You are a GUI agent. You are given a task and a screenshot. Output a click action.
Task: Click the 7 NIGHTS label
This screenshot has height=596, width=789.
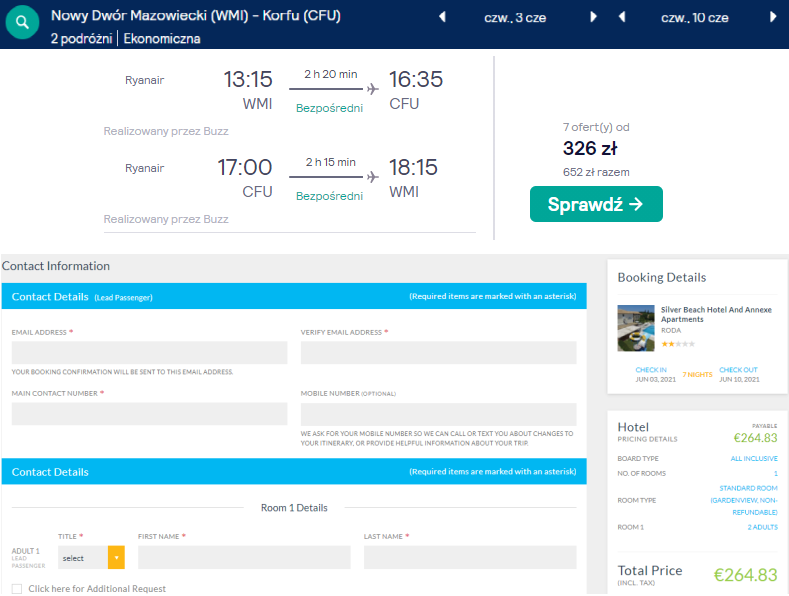[697, 375]
